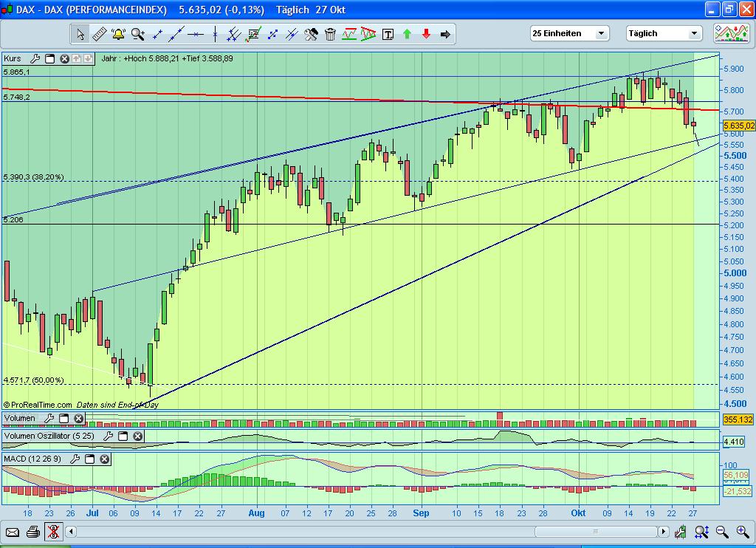
Task: Select the dashed diagonal line tool
Action: click(272, 34)
